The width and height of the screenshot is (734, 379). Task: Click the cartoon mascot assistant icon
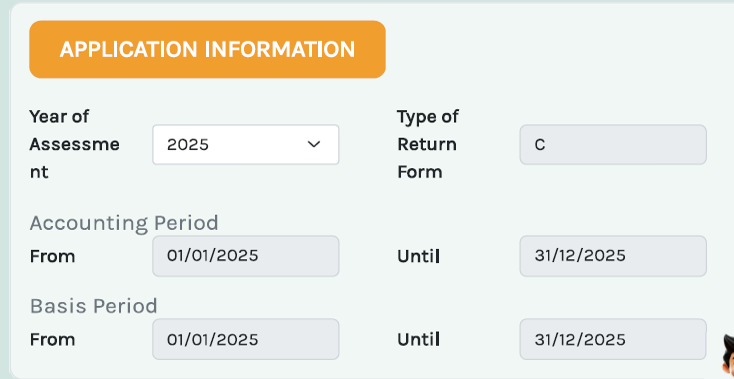[x=727, y=357]
